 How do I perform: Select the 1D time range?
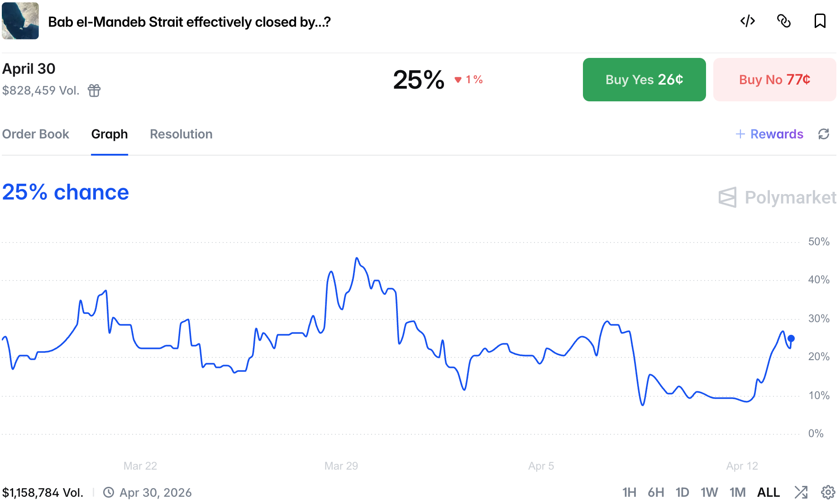tap(682, 492)
